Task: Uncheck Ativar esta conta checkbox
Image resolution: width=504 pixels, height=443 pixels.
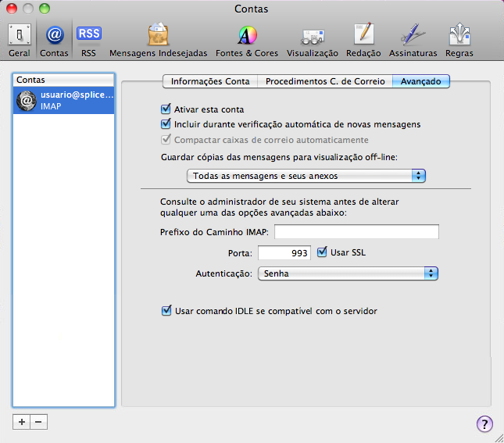Action: [x=166, y=109]
